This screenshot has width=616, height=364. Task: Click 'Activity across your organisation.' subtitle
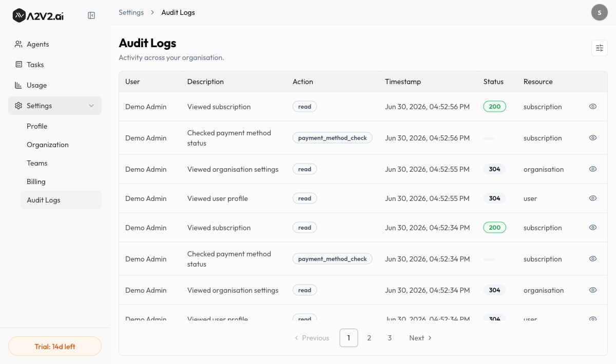point(171,57)
